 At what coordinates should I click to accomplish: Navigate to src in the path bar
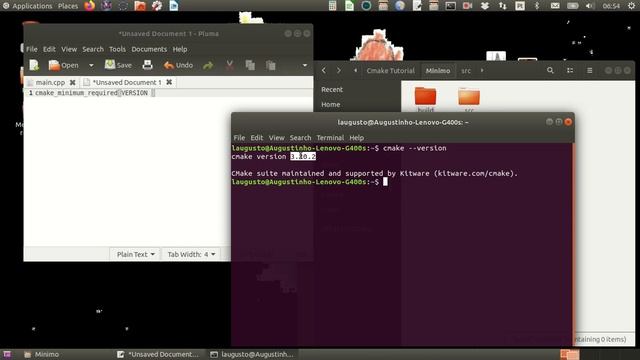tap(466, 71)
